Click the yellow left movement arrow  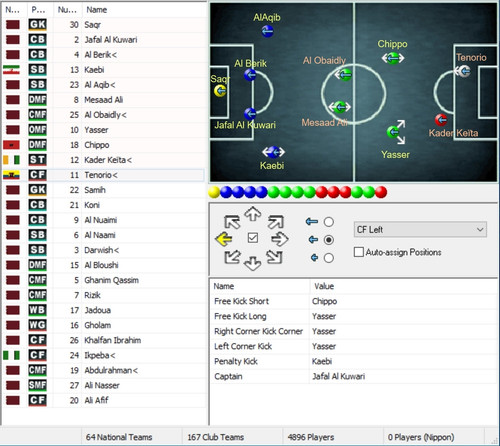click(224, 239)
